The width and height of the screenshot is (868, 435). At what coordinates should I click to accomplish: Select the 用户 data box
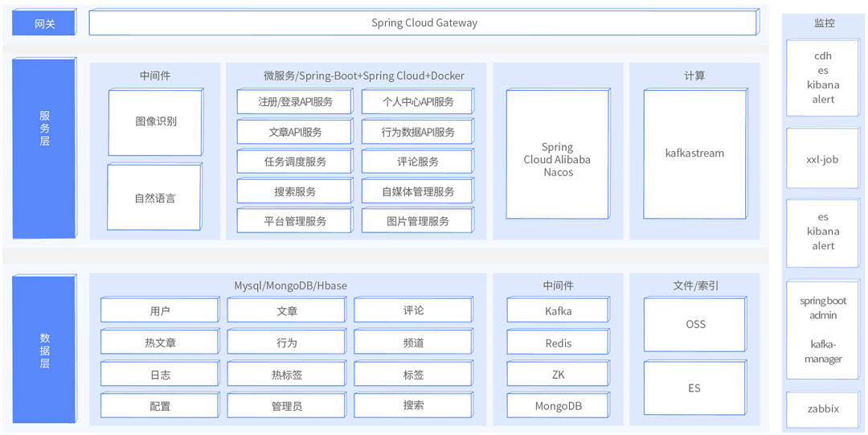(x=160, y=311)
